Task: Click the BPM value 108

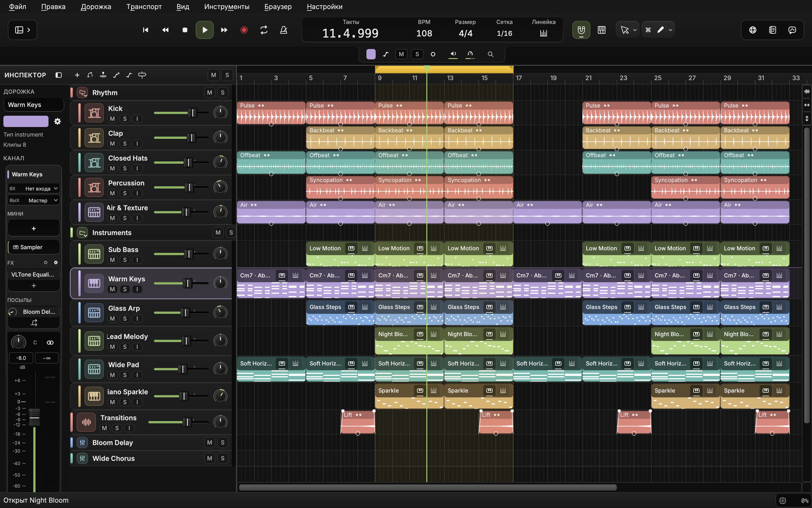Action: click(x=424, y=33)
